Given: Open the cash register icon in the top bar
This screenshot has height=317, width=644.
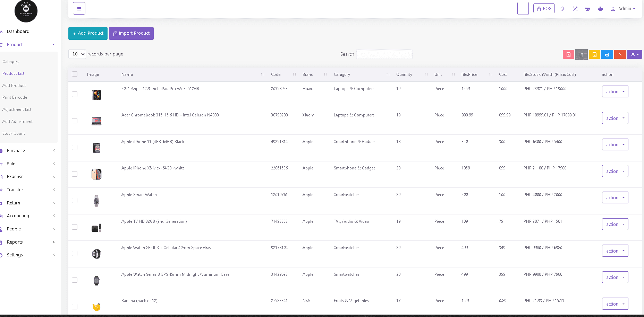Looking at the screenshot, I should [x=587, y=9].
